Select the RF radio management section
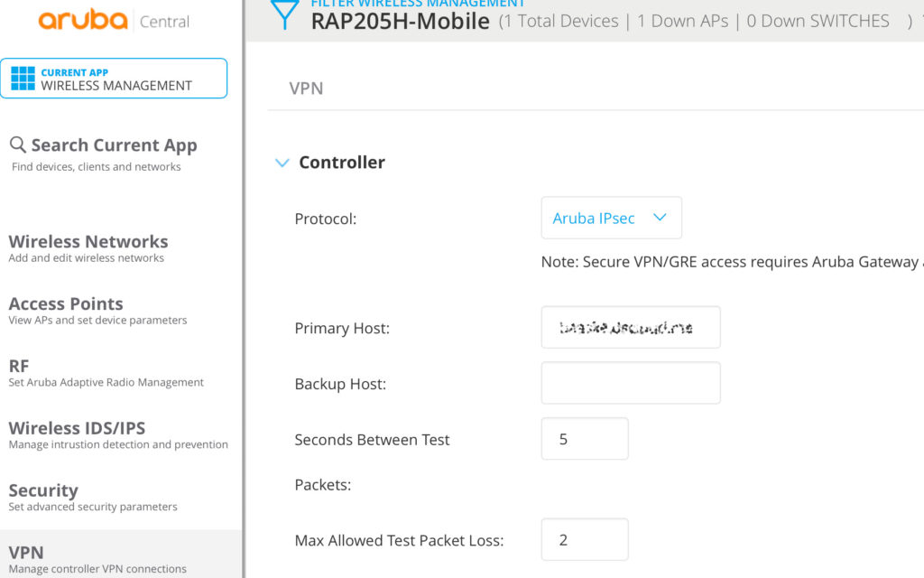924x578 pixels. coord(20,366)
